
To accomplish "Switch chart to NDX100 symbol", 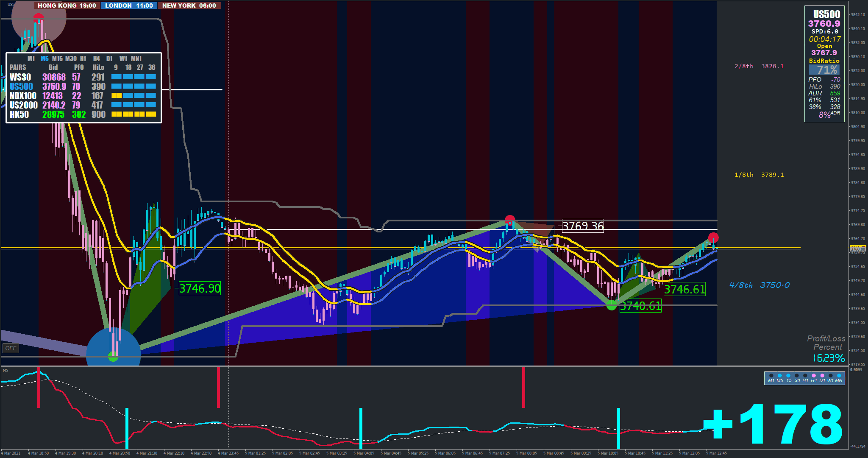I will coord(23,96).
